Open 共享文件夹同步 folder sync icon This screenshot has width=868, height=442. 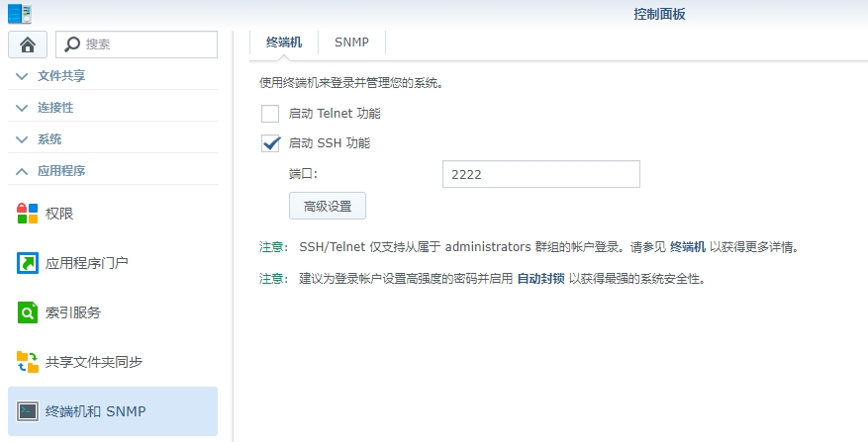28,362
